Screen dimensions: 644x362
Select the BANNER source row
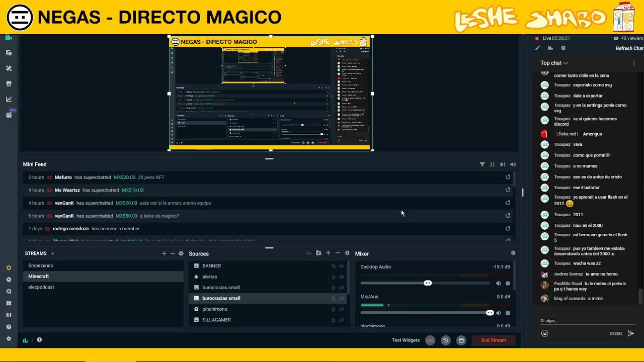[x=268, y=265]
